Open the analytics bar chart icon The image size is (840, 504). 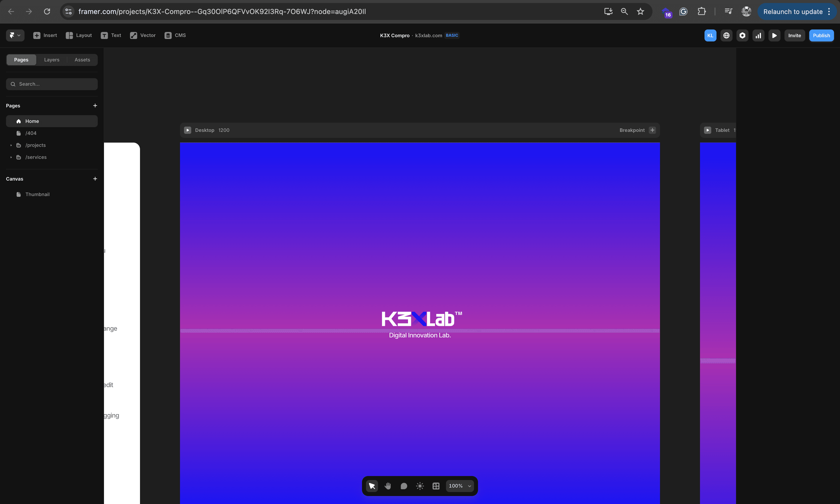[758, 35]
